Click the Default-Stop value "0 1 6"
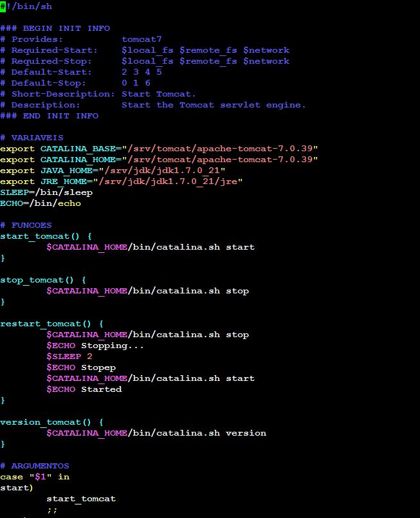 click(x=136, y=83)
